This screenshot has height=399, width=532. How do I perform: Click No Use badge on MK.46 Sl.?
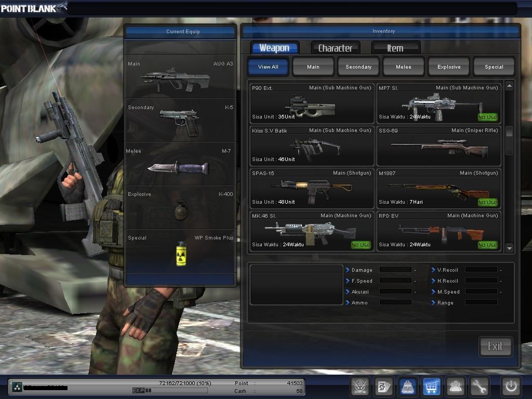(361, 245)
